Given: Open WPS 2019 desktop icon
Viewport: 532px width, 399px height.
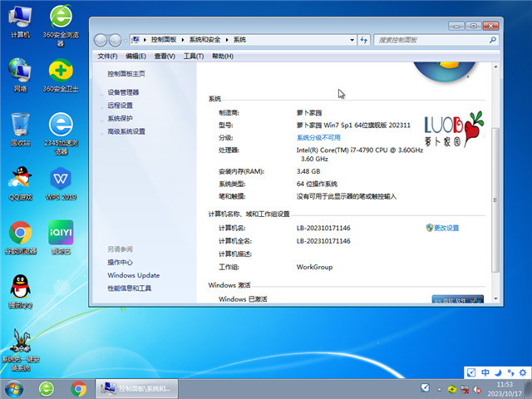Looking at the screenshot, I should pyautogui.click(x=61, y=183).
